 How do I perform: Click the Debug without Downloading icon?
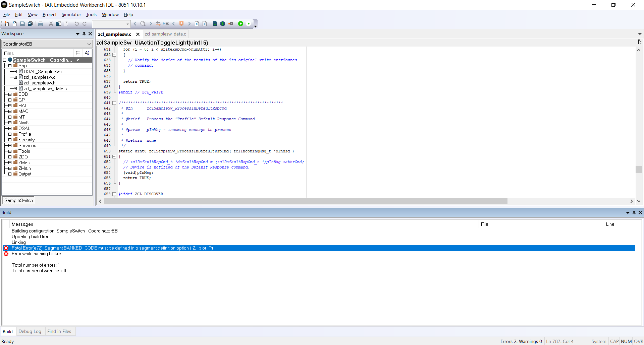[249, 24]
